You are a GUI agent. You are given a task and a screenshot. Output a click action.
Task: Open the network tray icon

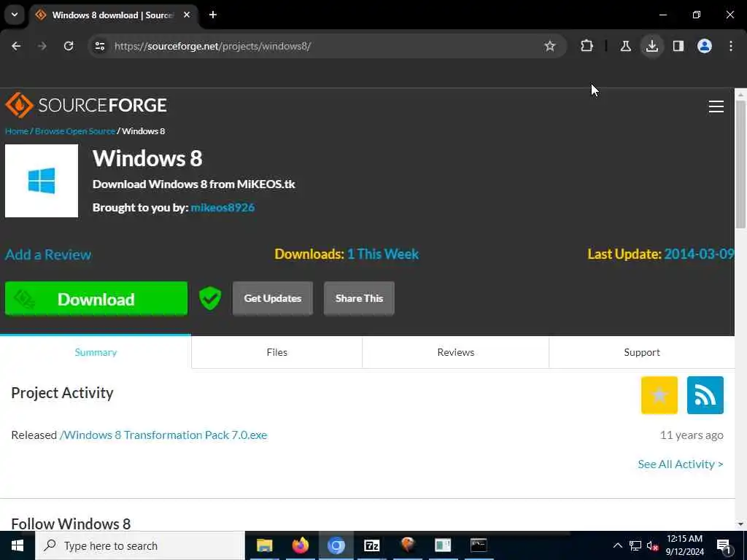(x=635, y=545)
